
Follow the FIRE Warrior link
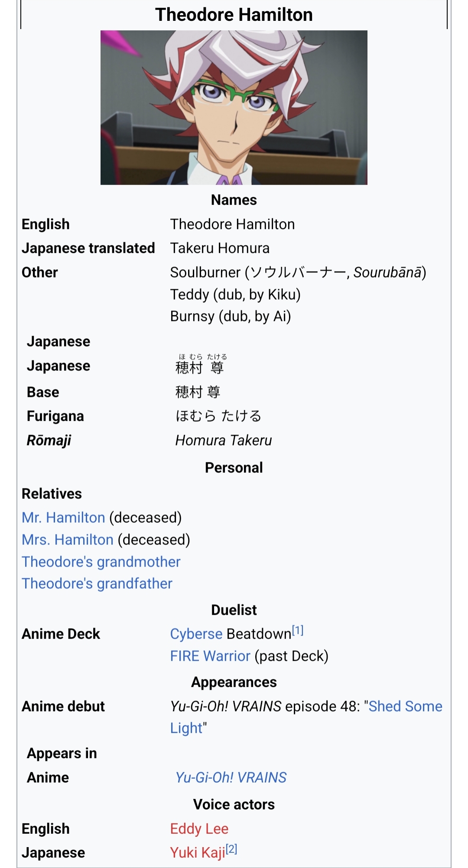point(210,656)
